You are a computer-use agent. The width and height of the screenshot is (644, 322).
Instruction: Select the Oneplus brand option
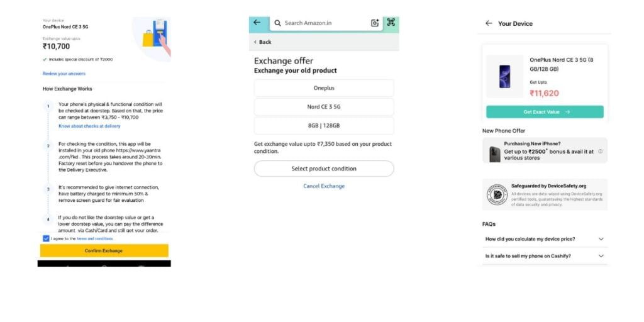tap(324, 88)
